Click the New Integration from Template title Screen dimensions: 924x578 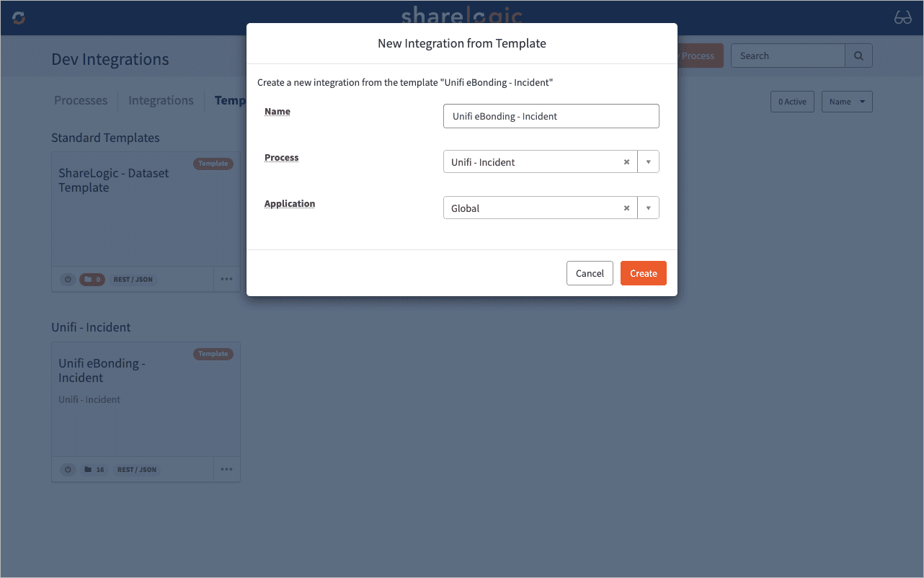[462, 43]
